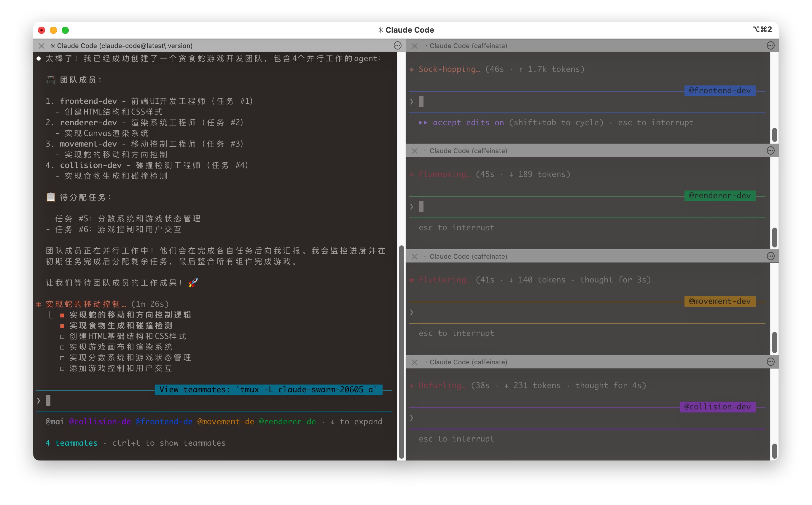Open options menu of the renderer-dev pane

(x=770, y=151)
